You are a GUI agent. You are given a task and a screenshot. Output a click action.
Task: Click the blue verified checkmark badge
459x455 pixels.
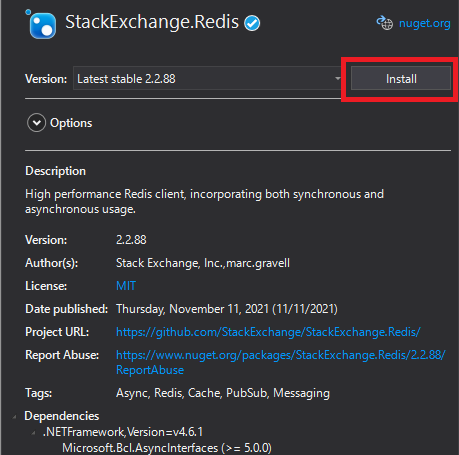pos(252,23)
